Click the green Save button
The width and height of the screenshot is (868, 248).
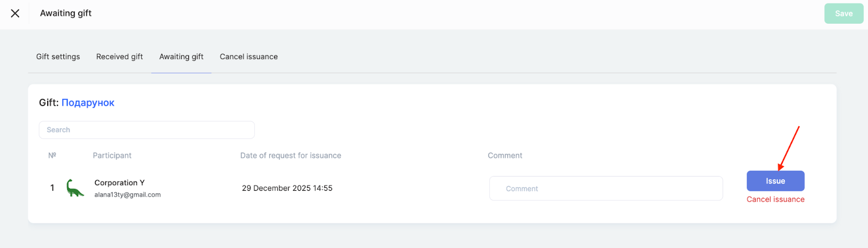click(x=843, y=14)
